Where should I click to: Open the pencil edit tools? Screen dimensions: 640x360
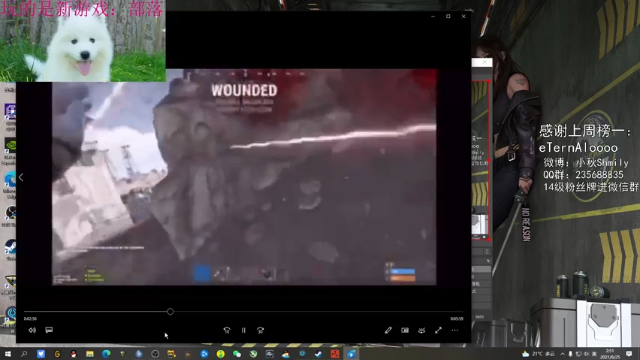coord(388,330)
